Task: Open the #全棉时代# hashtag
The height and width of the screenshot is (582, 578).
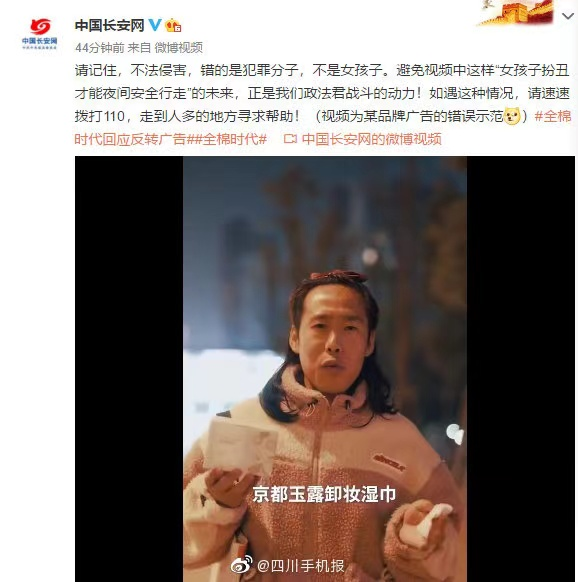Action: coord(235,139)
